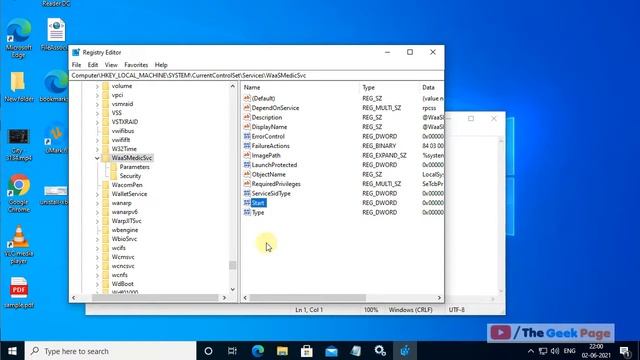This screenshot has height=360, width=640.
Task: Select the Wcmsvc key
Action: [123, 257]
